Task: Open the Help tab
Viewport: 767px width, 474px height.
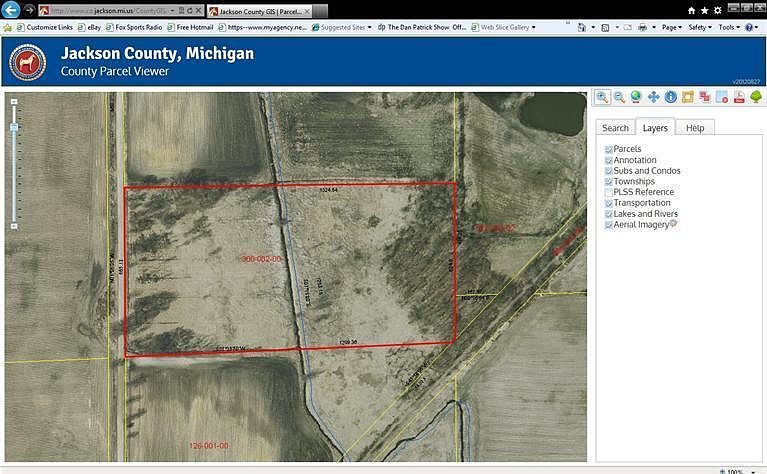Action: (x=695, y=128)
